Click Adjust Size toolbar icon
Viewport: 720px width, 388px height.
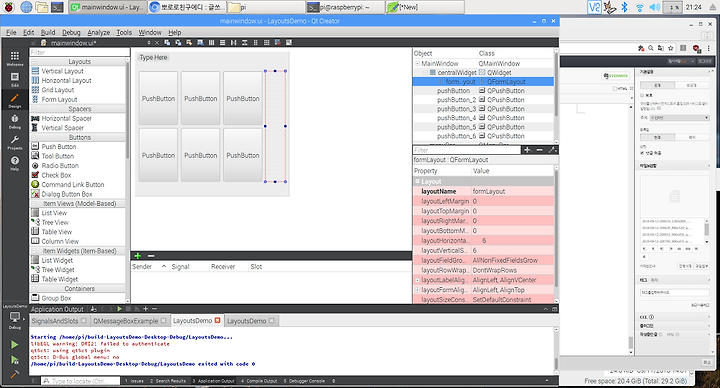(289, 42)
